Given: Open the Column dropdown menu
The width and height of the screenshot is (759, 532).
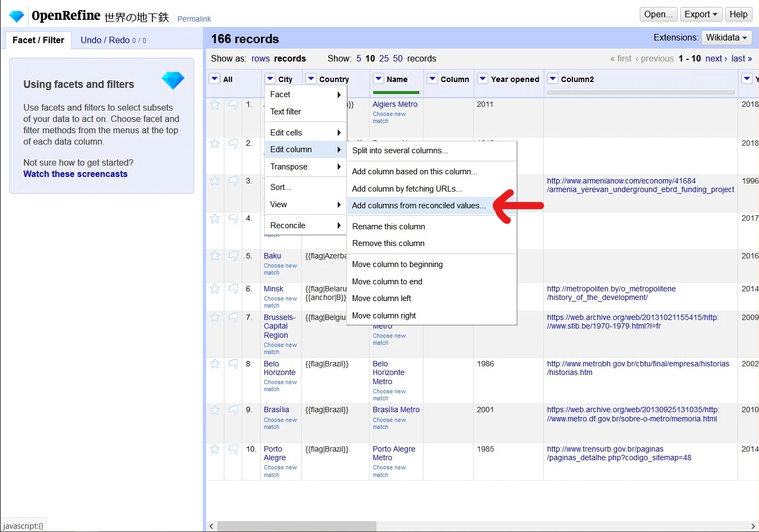Looking at the screenshot, I should (x=432, y=79).
